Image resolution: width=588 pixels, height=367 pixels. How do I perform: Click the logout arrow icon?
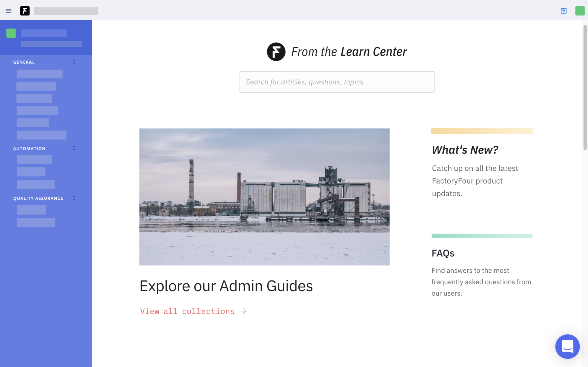564,11
